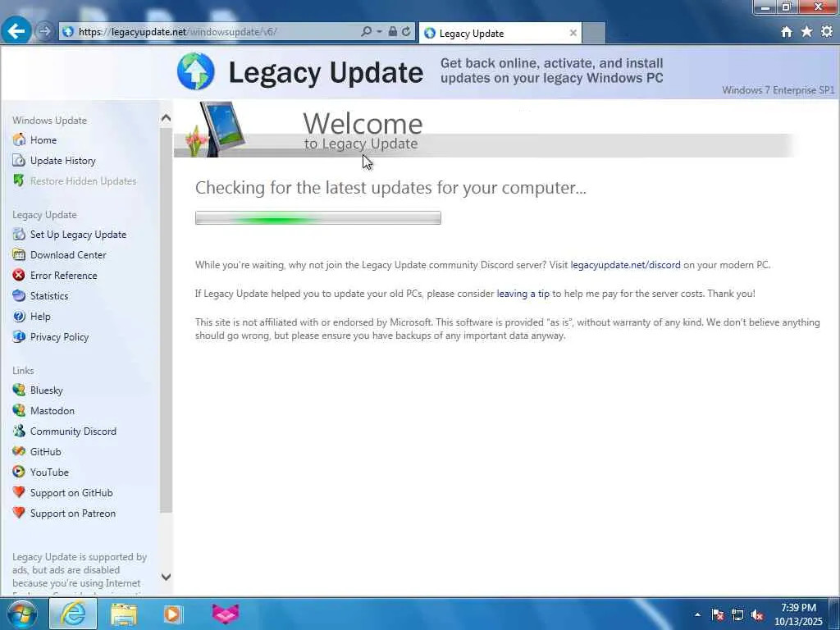The image size is (840, 630).
Task: Open the Home sidebar link
Action: click(43, 139)
